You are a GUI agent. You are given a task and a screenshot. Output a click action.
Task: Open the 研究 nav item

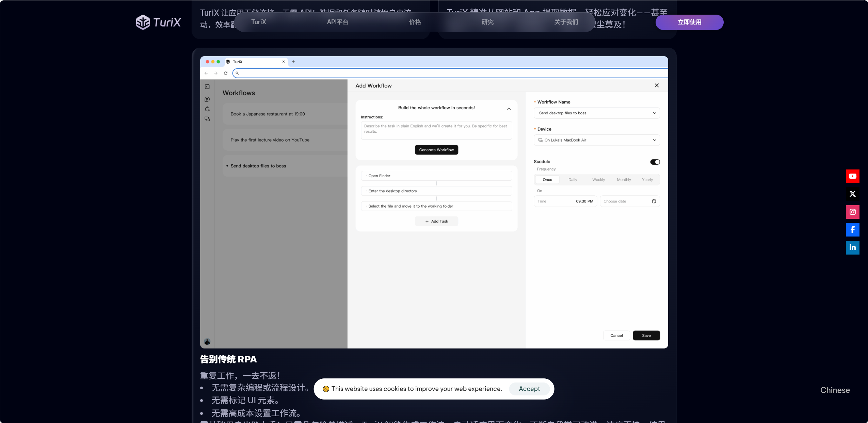click(487, 22)
